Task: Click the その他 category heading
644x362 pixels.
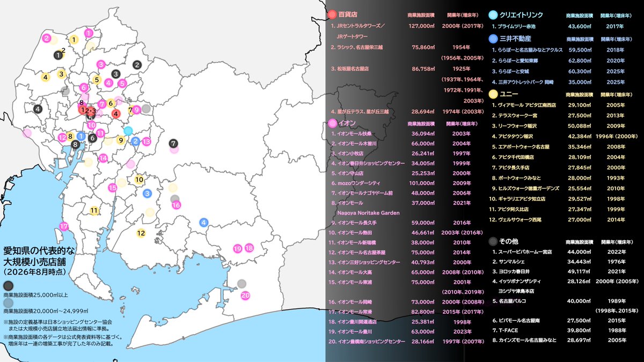Action: point(508,241)
